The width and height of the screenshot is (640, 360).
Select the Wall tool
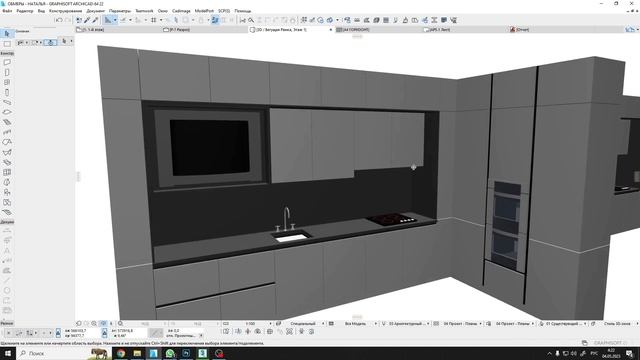(7, 62)
